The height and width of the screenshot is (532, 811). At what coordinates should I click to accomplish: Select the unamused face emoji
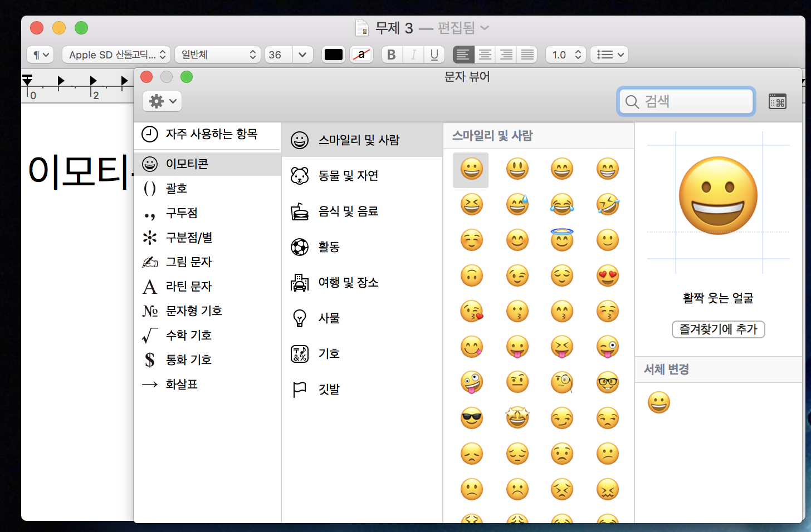pyautogui.click(x=608, y=418)
